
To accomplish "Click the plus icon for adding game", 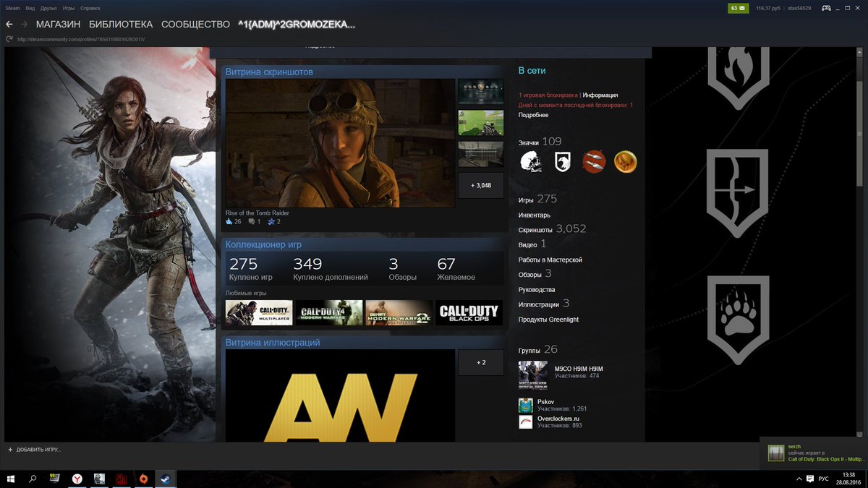I will tap(10, 450).
